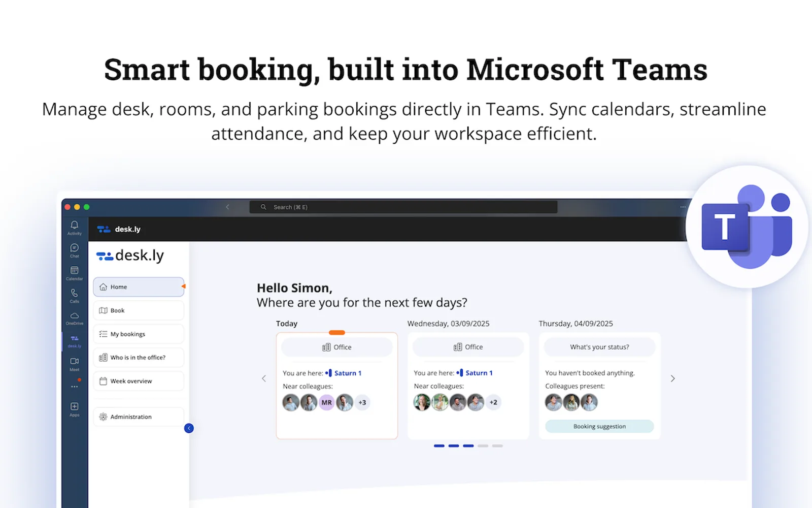Click Today's Office status button

[x=337, y=347]
